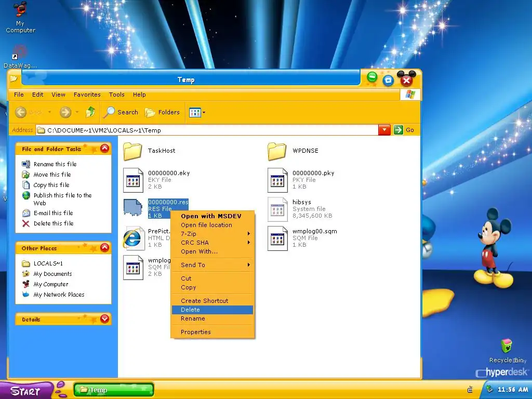
Task: Open the Views dropdown button
Action: pyautogui.click(x=197, y=112)
